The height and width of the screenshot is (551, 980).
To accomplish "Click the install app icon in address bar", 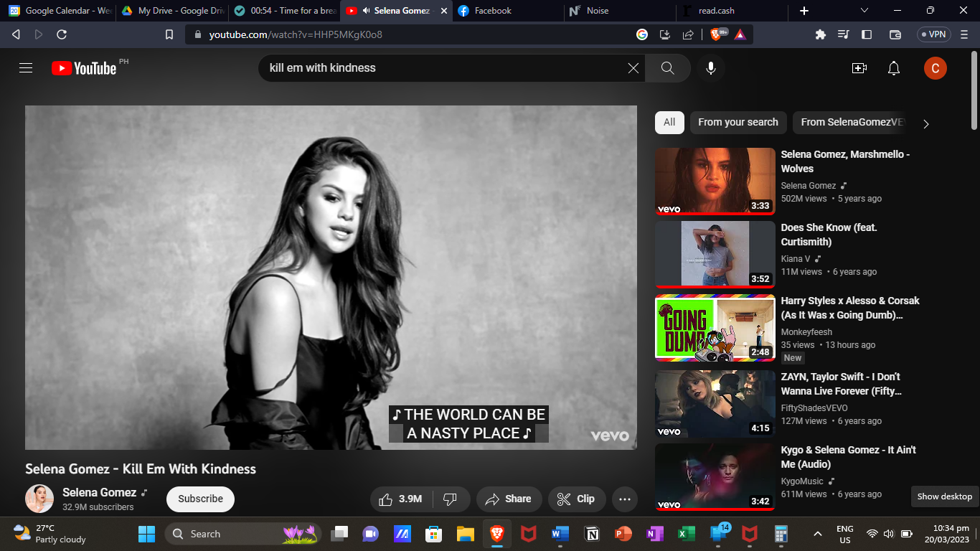I will (665, 34).
